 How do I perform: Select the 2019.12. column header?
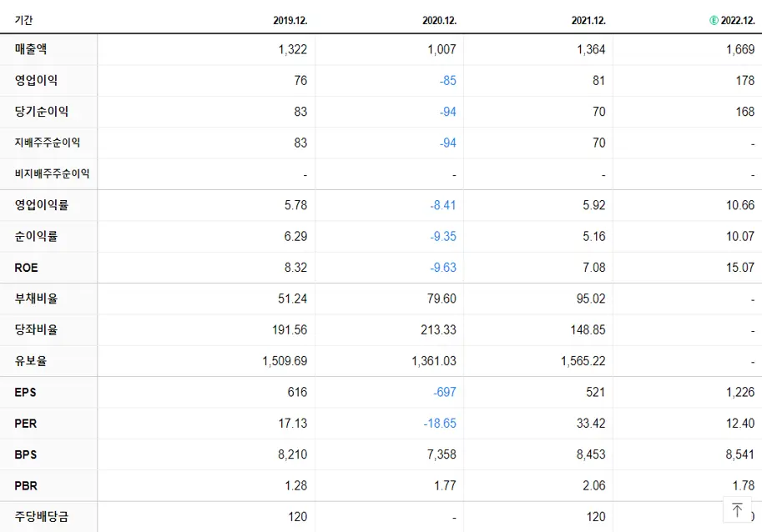click(x=290, y=20)
